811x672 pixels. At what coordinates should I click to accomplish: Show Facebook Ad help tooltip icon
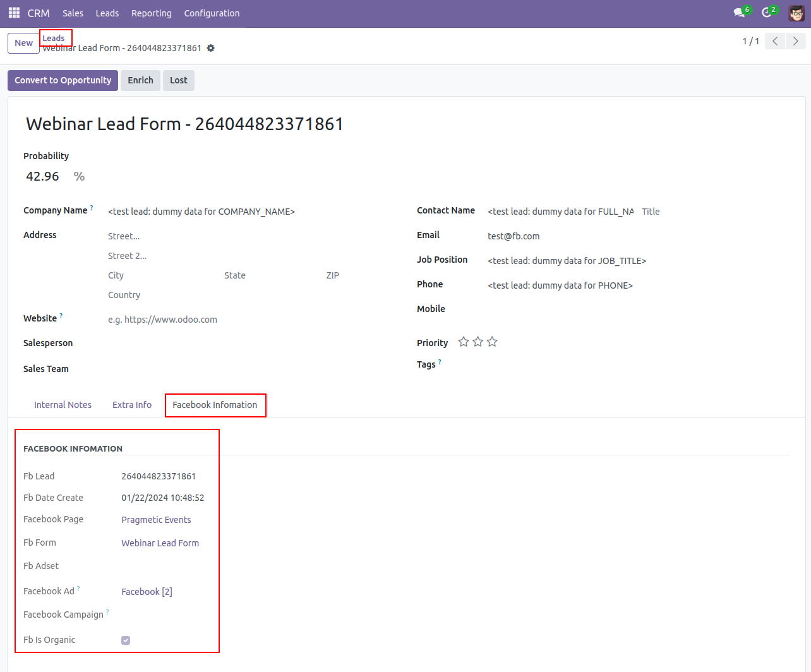[x=78, y=588]
